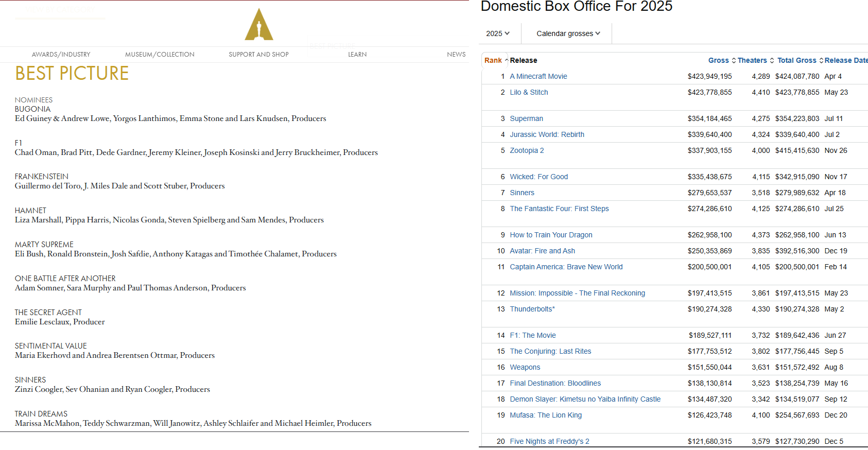The height and width of the screenshot is (450, 868).
Task: Click Mufasa total gross $254,567,693
Action: [x=797, y=415]
